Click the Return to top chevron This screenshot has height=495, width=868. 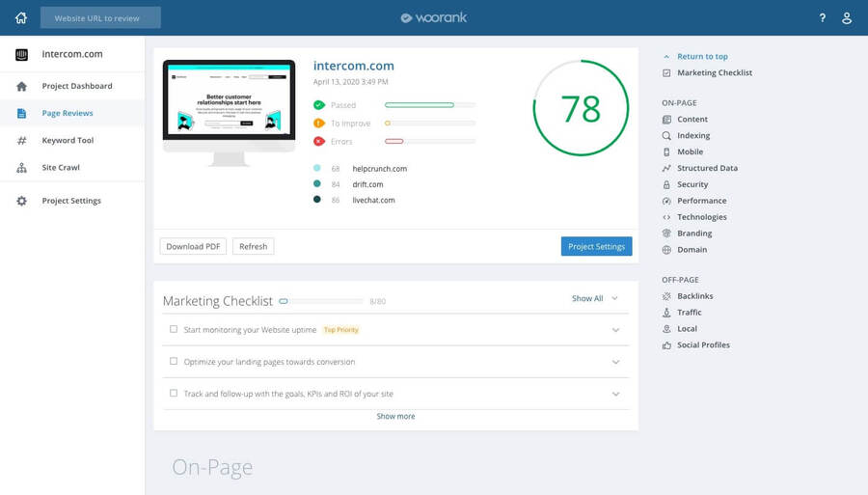click(666, 57)
